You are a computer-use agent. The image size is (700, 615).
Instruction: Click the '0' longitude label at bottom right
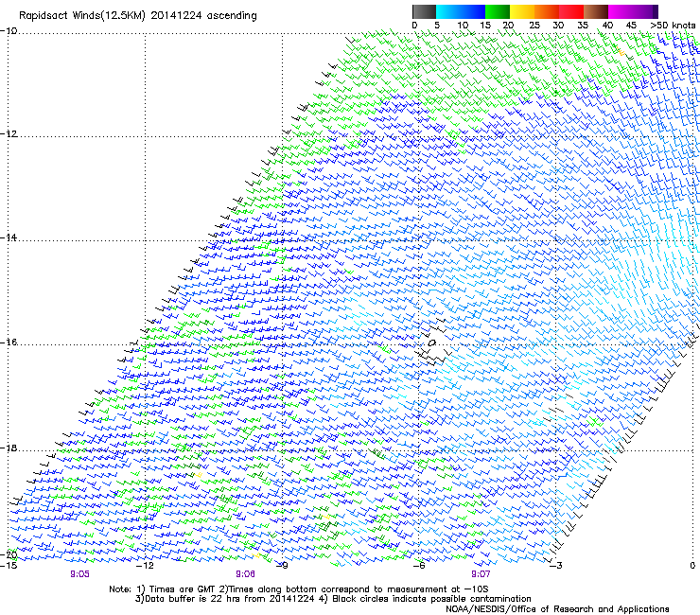click(x=692, y=566)
